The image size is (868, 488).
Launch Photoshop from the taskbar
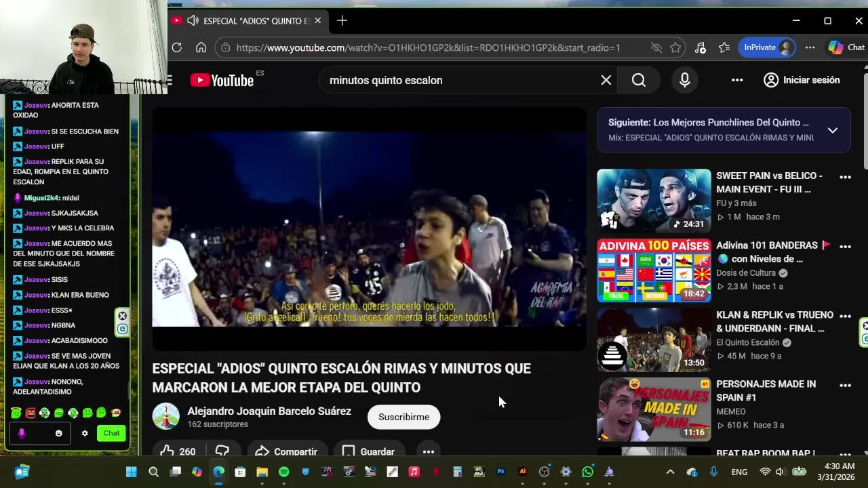click(500, 472)
